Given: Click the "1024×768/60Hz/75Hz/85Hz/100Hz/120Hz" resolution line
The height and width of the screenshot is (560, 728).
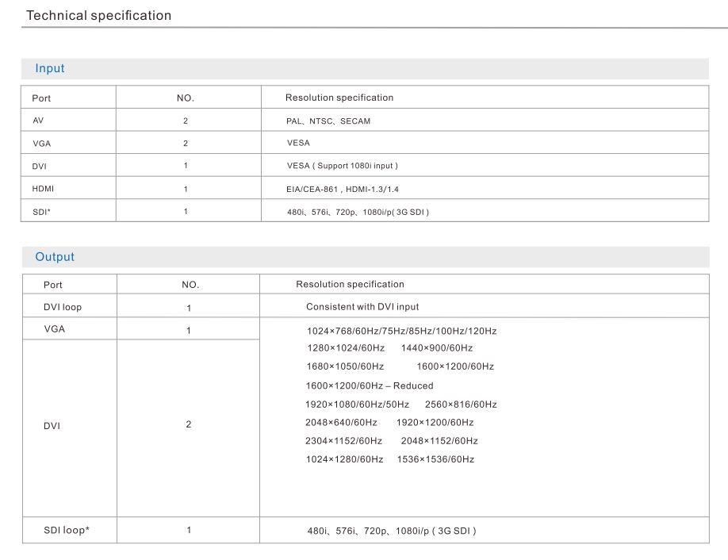Looking at the screenshot, I should [401, 331].
